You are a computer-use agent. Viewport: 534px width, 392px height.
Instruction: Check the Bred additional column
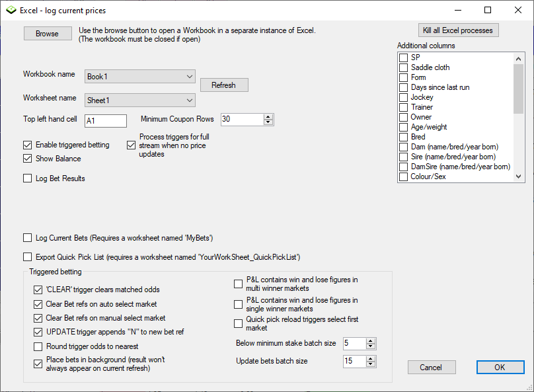404,137
